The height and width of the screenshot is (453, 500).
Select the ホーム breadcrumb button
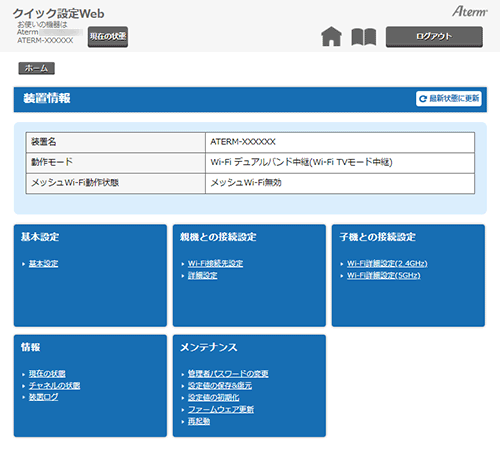36,68
